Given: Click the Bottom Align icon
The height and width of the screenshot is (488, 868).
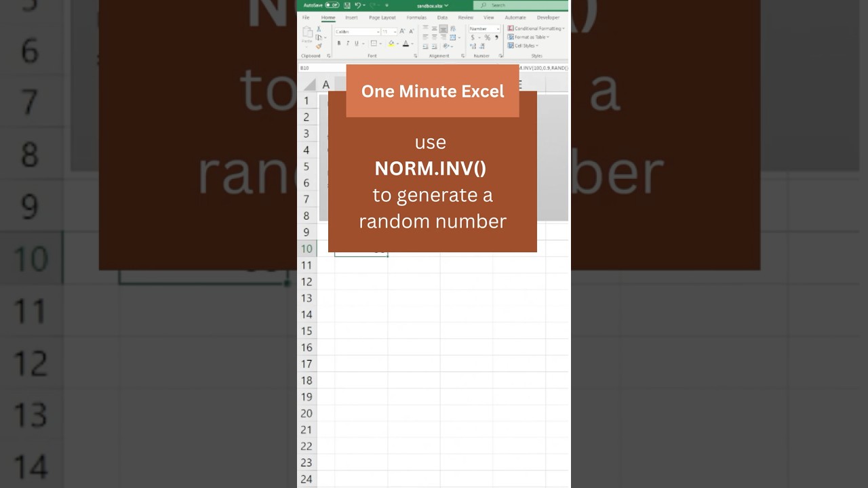Looking at the screenshot, I should pos(443,28).
